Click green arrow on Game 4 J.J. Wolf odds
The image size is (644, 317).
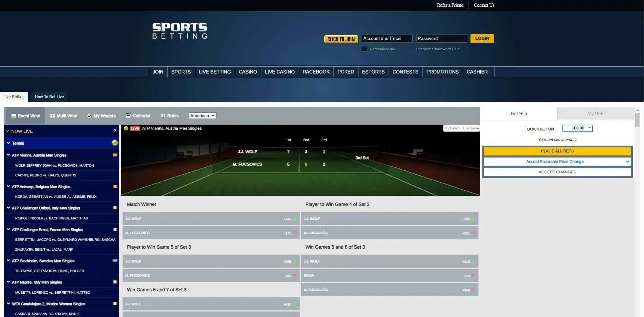coord(473,219)
